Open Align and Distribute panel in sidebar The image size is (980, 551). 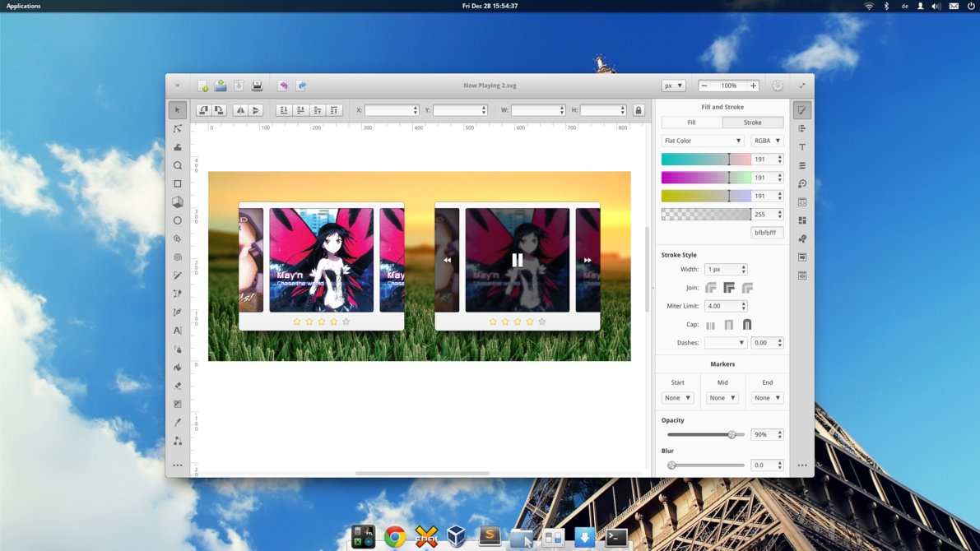point(802,128)
